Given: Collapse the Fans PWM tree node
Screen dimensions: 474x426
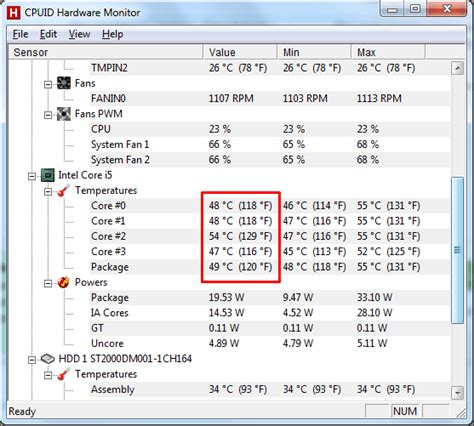Looking at the screenshot, I should [x=48, y=115].
